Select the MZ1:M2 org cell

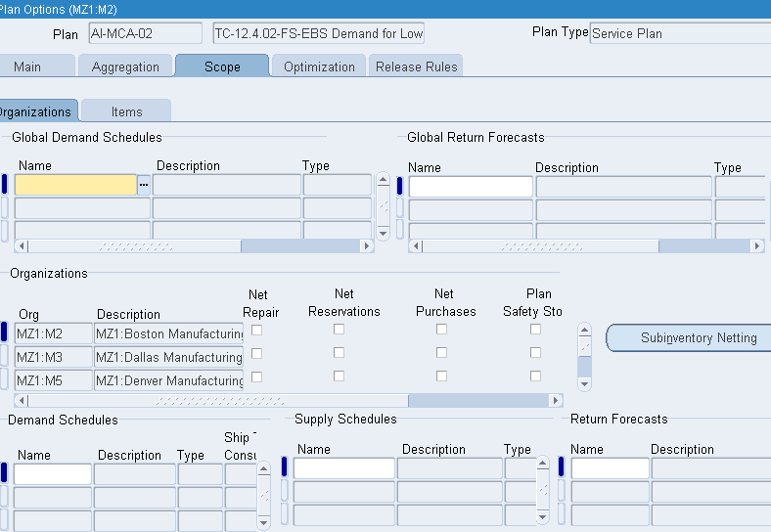coord(54,333)
